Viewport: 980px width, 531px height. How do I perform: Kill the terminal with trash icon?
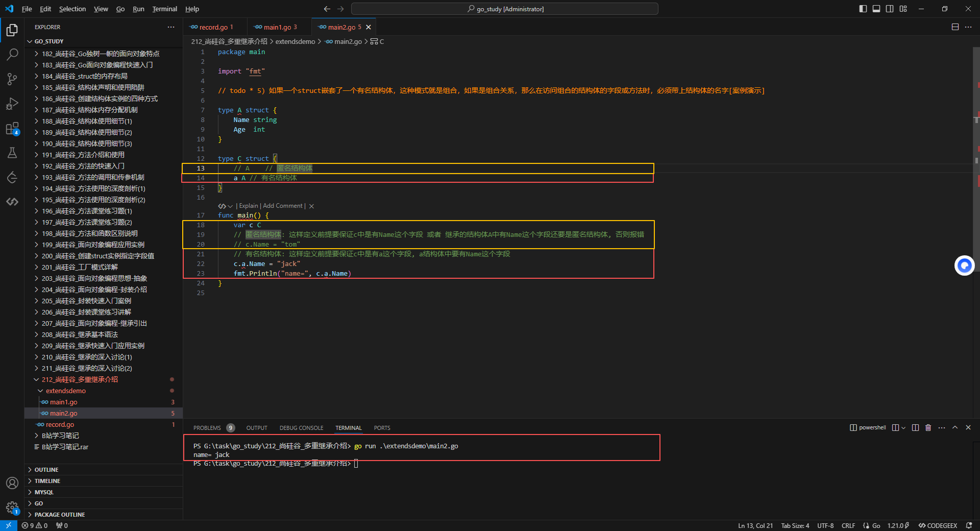pyautogui.click(x=928, y=428)
